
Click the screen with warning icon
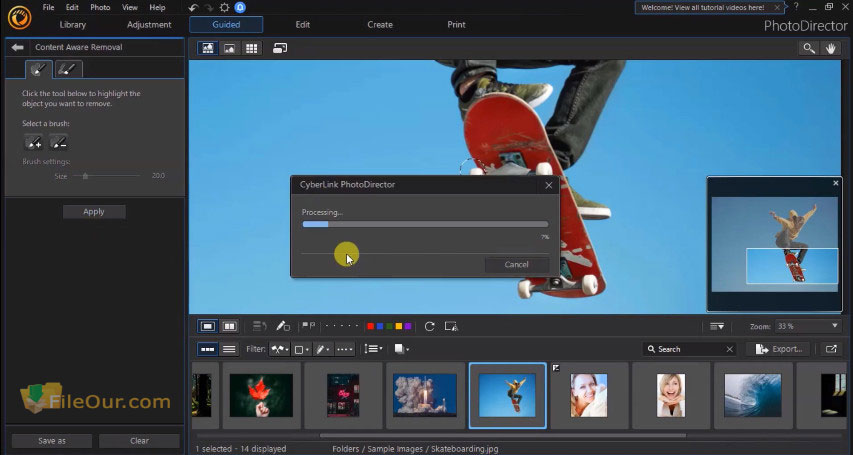click(x=451, y=326)
